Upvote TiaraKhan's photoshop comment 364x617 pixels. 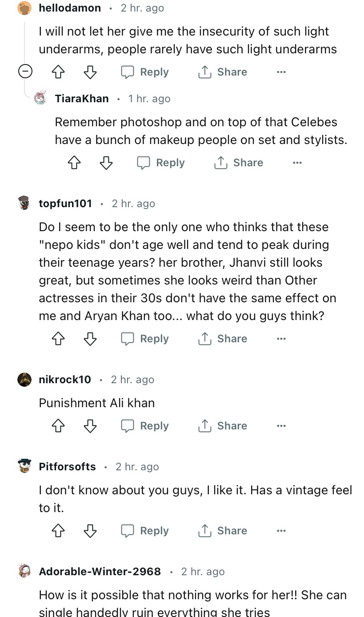coord(74,163)
